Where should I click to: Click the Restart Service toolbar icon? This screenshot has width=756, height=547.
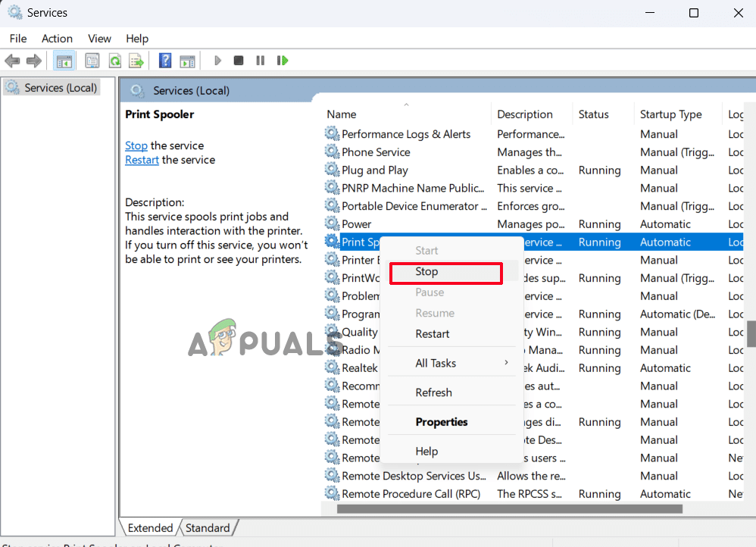coord(283,61)
